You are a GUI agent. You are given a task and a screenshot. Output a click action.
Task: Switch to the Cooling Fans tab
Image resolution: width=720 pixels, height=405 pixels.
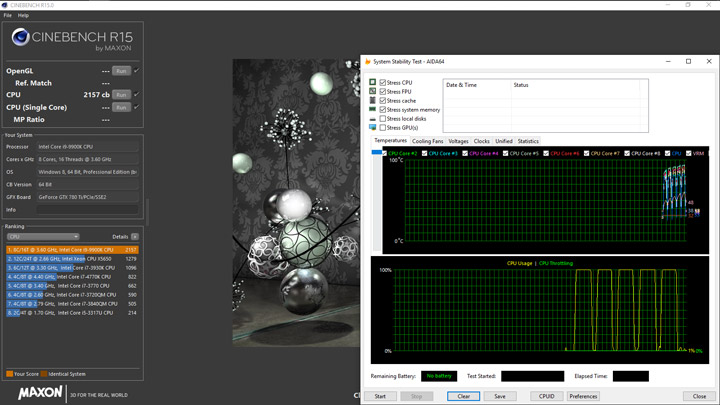pyautogui.click(x=428, y=141)
